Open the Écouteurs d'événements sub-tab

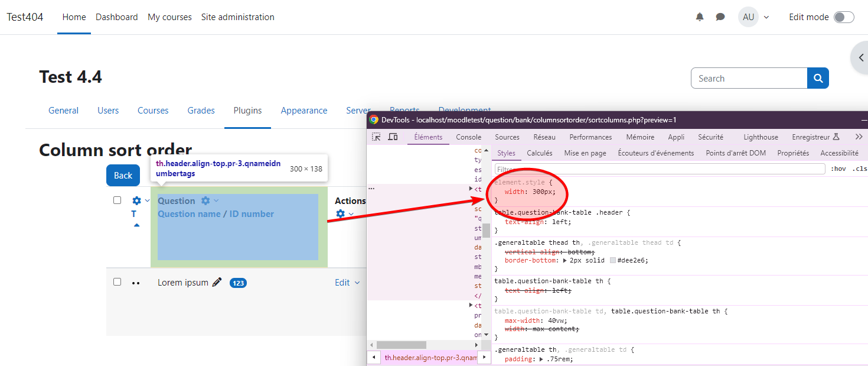[656, 153]
